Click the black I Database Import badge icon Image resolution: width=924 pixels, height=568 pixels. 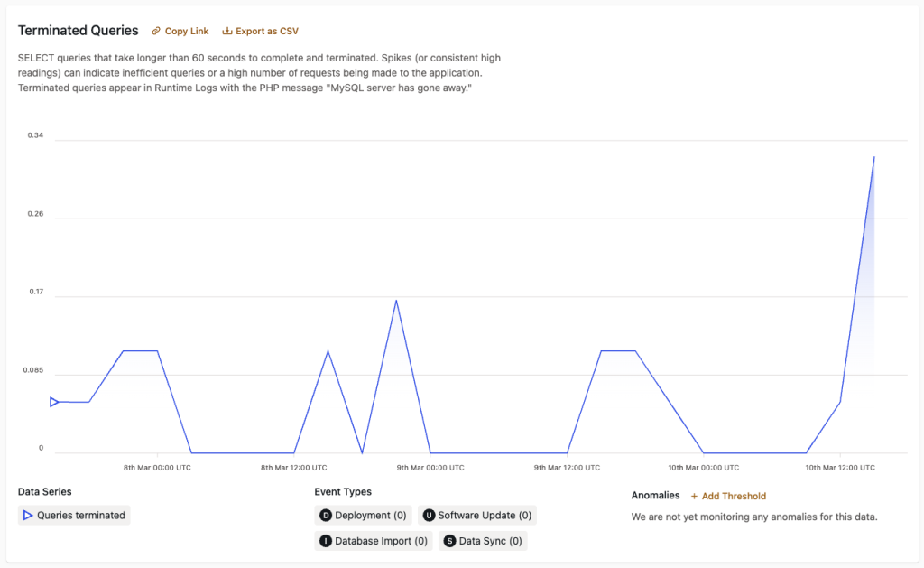tap(326, 541)
